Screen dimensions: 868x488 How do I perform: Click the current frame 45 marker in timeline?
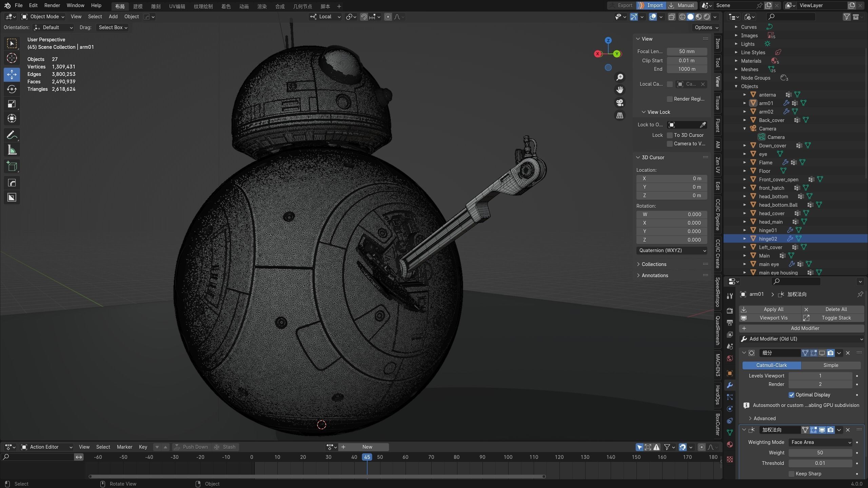[367, 457]
